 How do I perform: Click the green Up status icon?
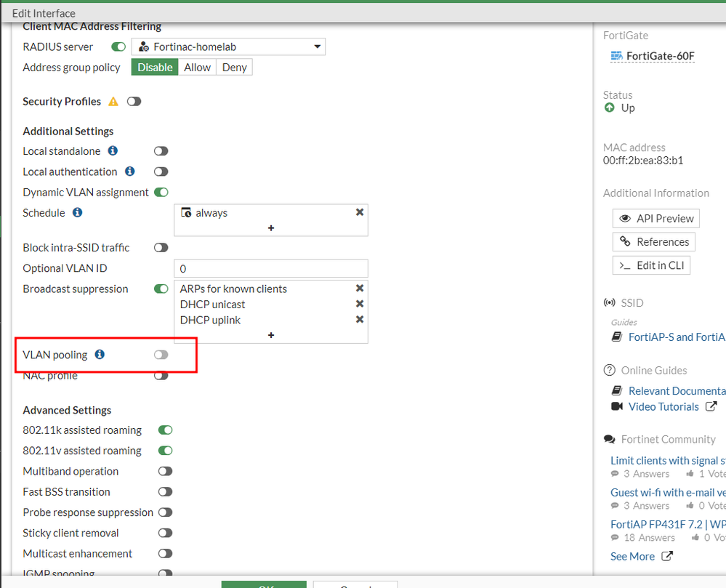pyautogui.click(x=609, y=108)
